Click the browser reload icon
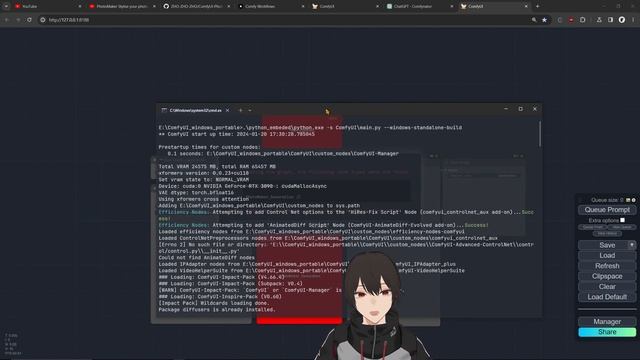The image size is (640, 360). click(x=29, y=20)
